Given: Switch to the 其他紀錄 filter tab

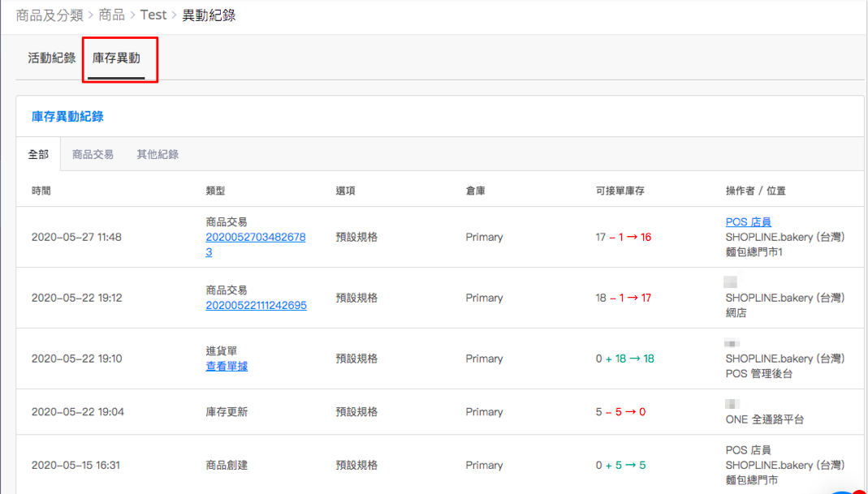Looking at the screenshot, I should [x=158, y=154].
